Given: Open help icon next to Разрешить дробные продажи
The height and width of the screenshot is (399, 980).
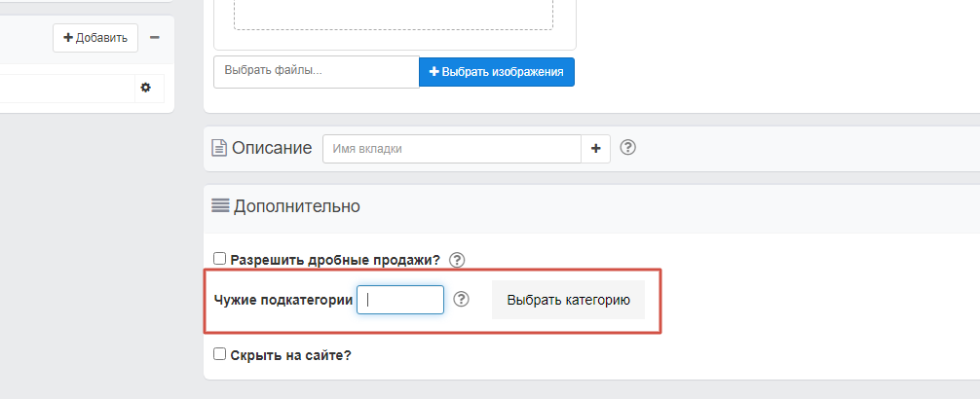Looking at the screenshot, I should 458,260.
